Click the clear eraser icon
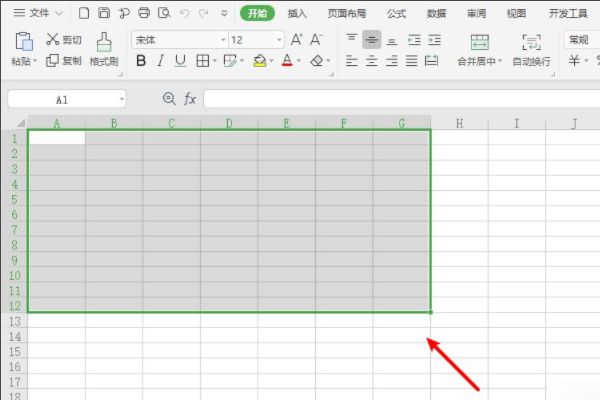 pyautogui.click(x=317, y=60)
